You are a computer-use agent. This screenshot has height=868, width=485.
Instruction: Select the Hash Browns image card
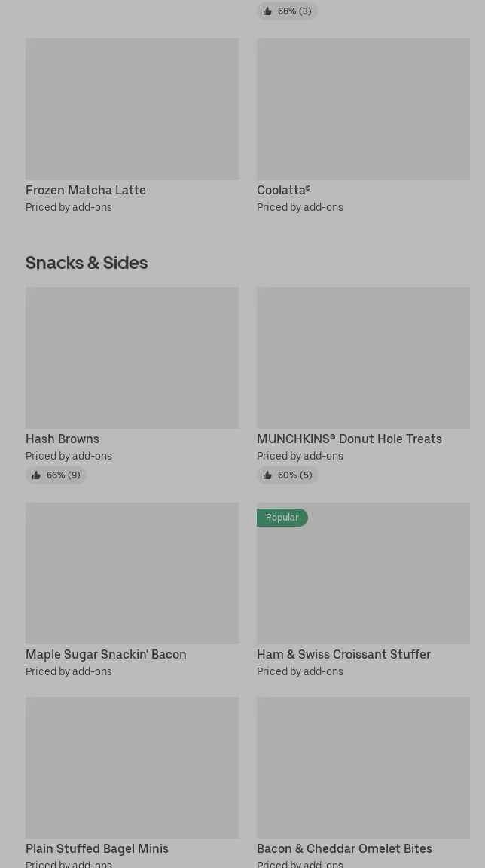(132, 358)
